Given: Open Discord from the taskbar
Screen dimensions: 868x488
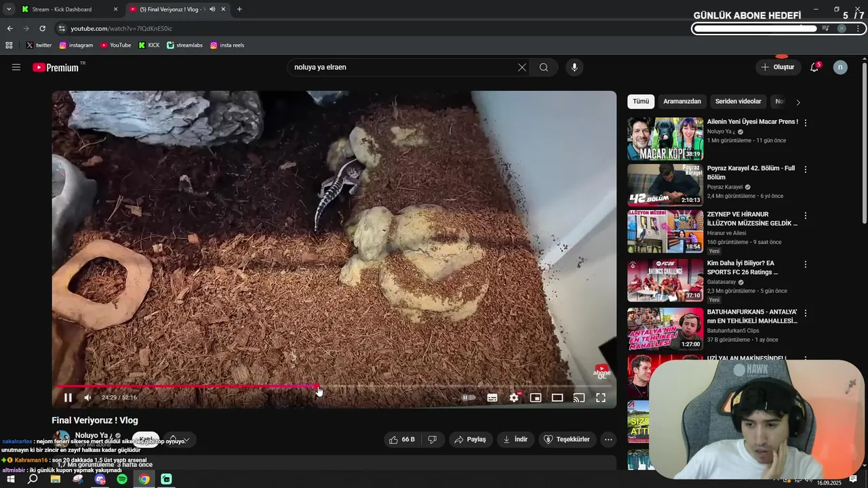Looking at the screenshot, I should coord(100,479).
